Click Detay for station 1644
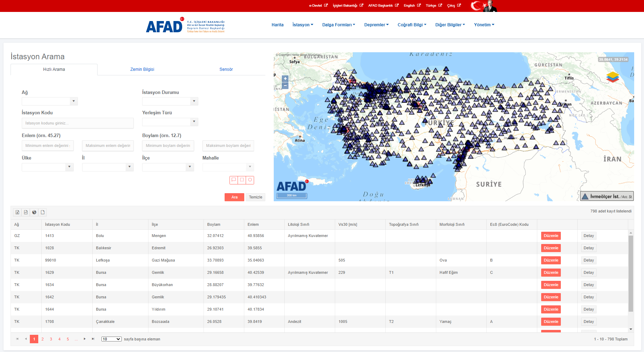This screenshot has height=352, width=644. pyautogui.click(x=589, y=309)
